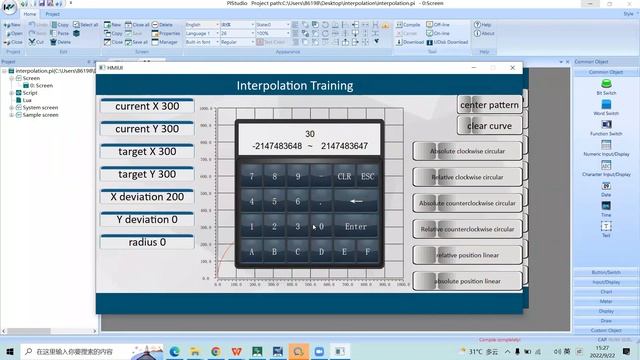The image size is (640, 360).
Task: Click Relative counterclockwise circular button
Action: pyautogui.click(x=467, y=229)
